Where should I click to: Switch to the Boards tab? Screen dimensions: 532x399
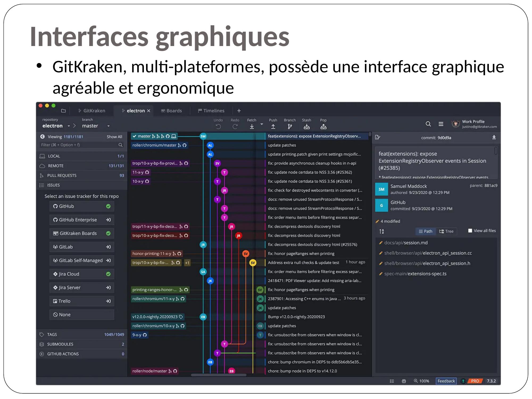172,111
